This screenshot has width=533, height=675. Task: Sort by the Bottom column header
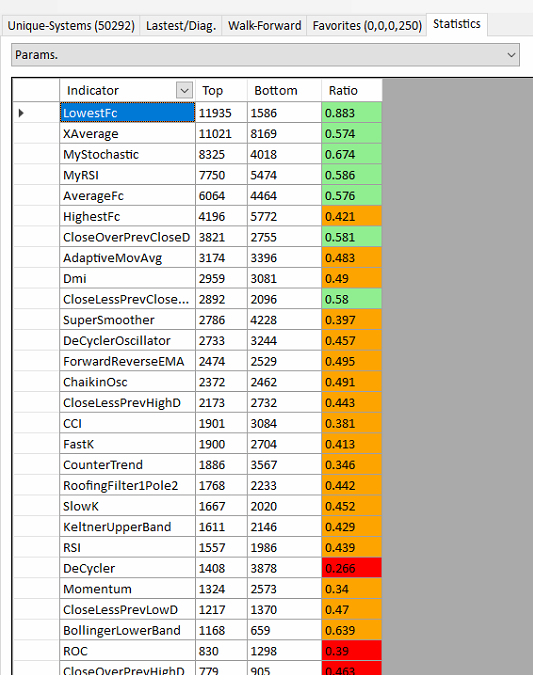pyautogui.click(x=285, y=90)
